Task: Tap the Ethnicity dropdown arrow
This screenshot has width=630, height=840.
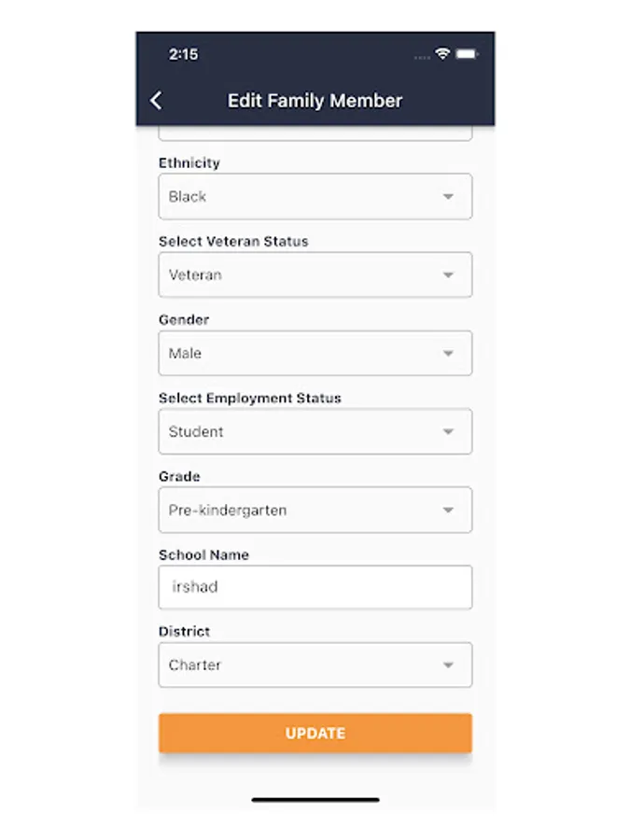Action: pos(448,197)
